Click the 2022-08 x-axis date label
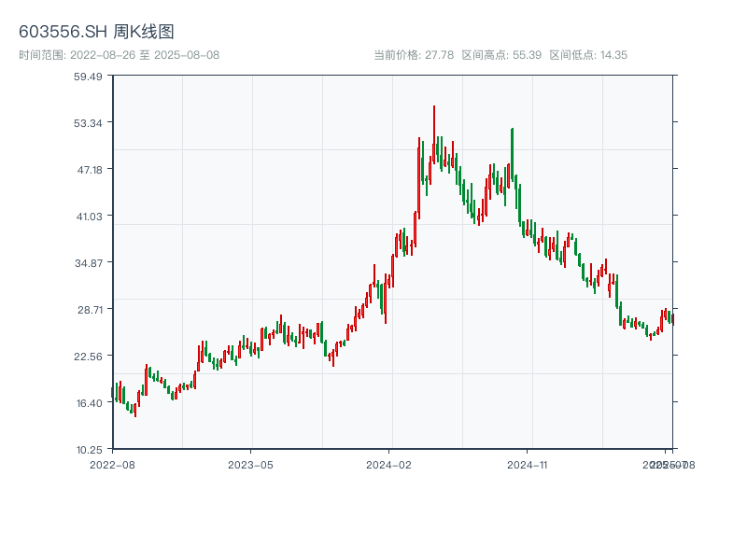Screen dimensions: 747x560 click(112, 464)
